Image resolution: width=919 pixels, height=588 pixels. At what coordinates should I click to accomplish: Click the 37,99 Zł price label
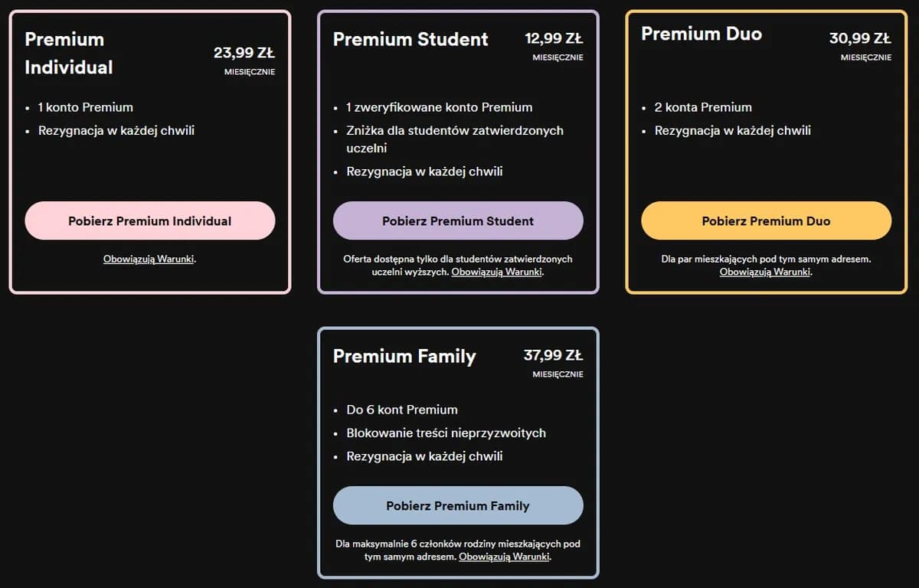552,356
